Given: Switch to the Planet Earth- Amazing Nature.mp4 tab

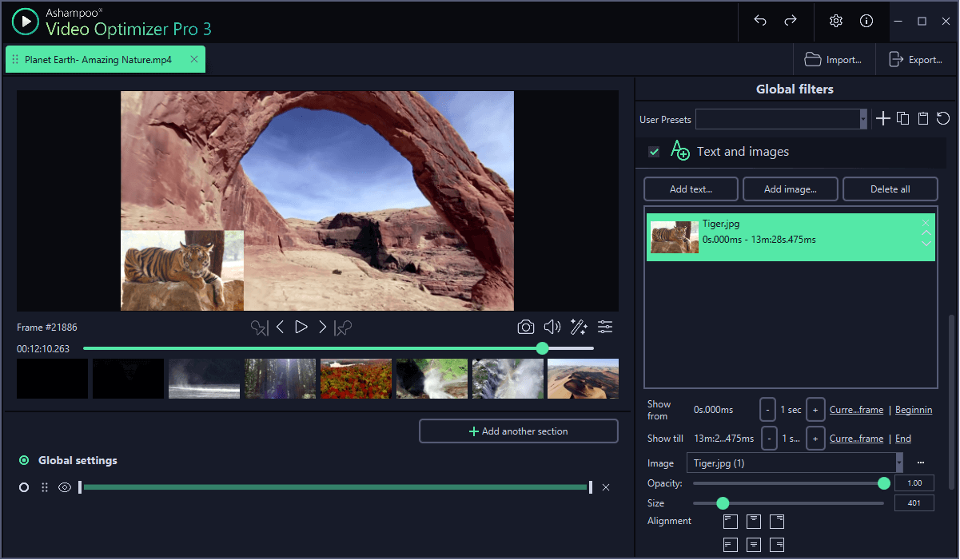Looking at the screenshot, I should 96,59.
